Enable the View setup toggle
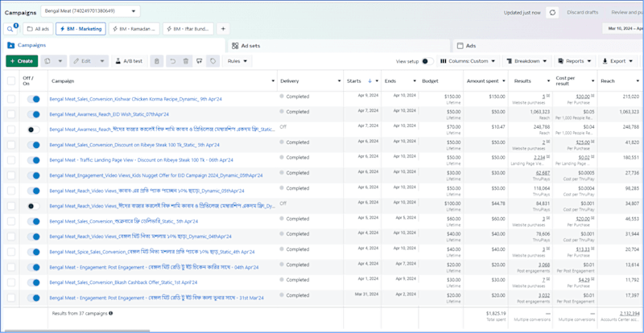 (x=427, y=61)
